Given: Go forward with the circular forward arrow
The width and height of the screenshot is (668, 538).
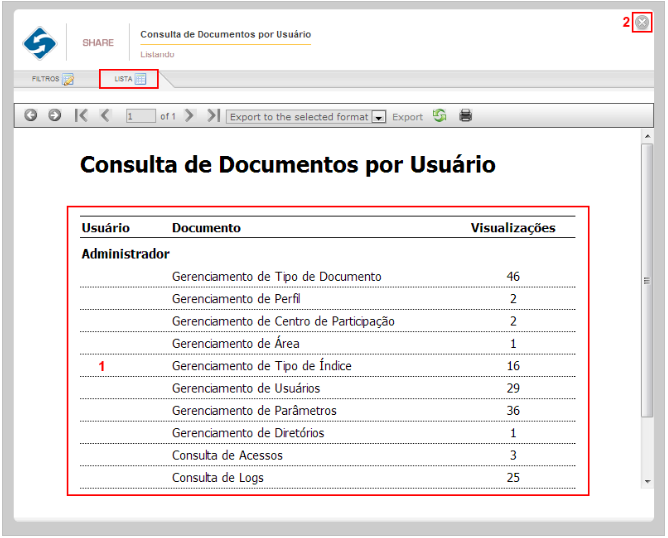Looking at the screenshot, I should [55, 115].
